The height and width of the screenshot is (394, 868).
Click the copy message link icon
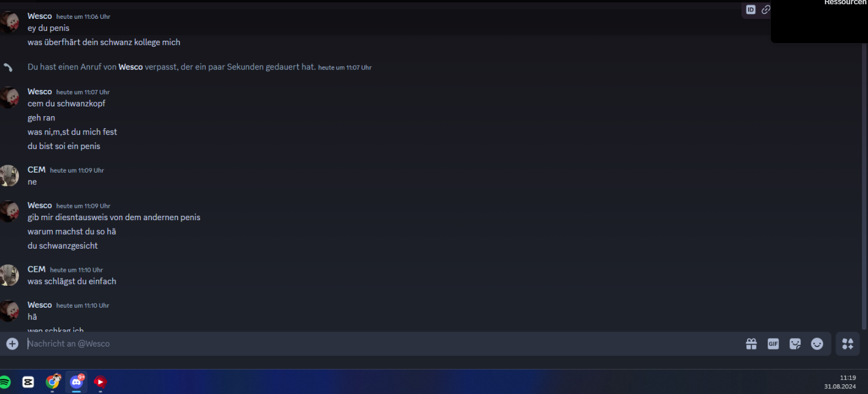tap(766, 10)
